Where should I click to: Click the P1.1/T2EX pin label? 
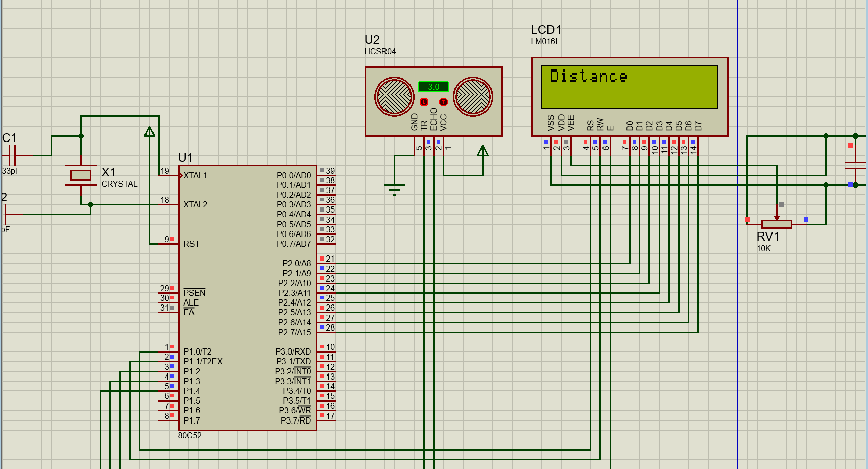point(203,362)
